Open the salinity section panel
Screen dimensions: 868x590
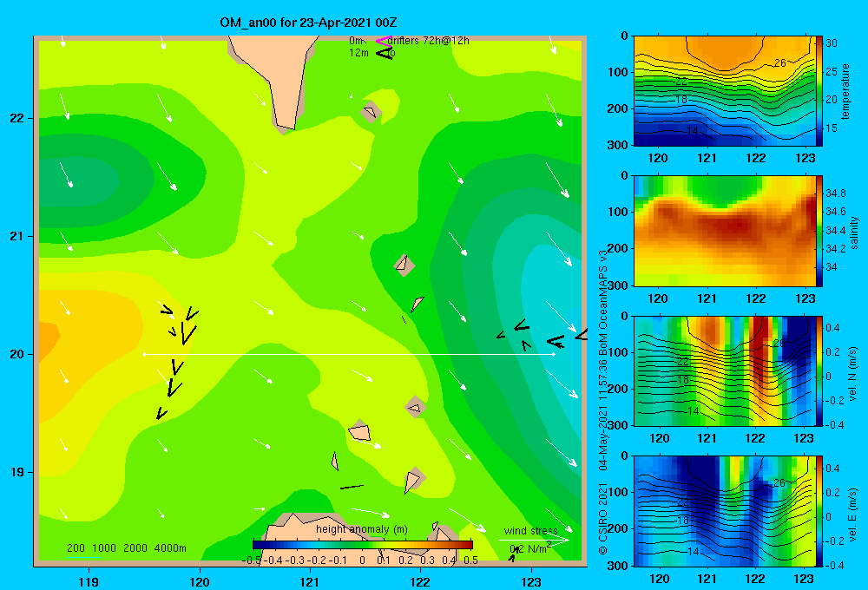pos(725,231)
